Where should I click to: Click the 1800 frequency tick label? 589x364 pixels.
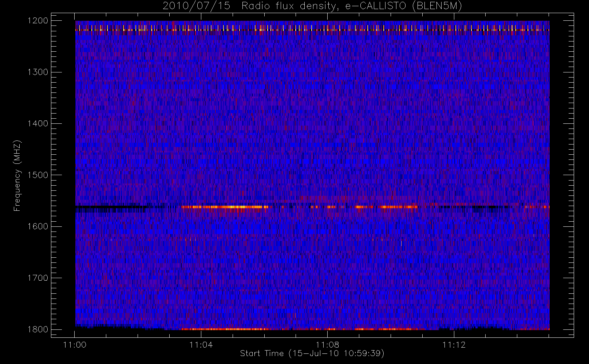37,329
